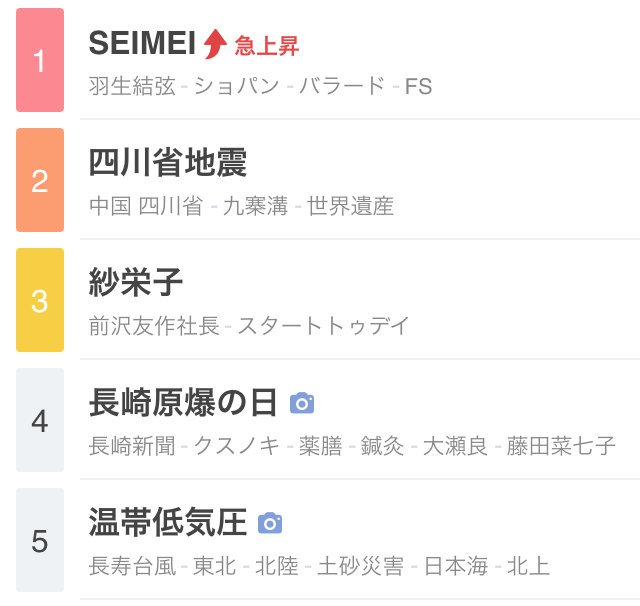
Task: Open the 四川省地震 trending topic
Action: coord(168,162)
